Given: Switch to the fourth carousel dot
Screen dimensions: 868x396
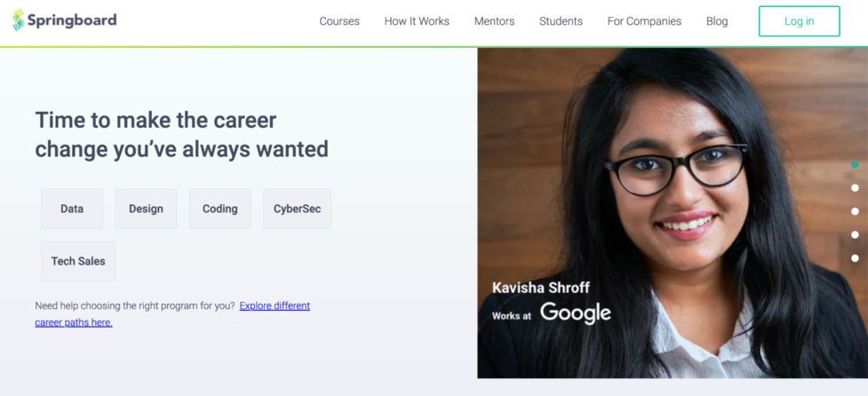Looking at the screenshot, I should 855,234.
